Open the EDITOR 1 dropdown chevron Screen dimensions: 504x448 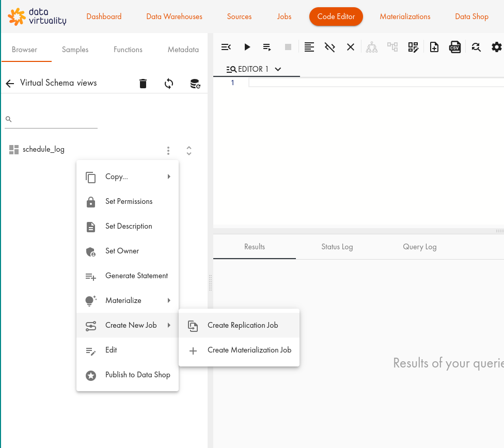coord(278,69)
